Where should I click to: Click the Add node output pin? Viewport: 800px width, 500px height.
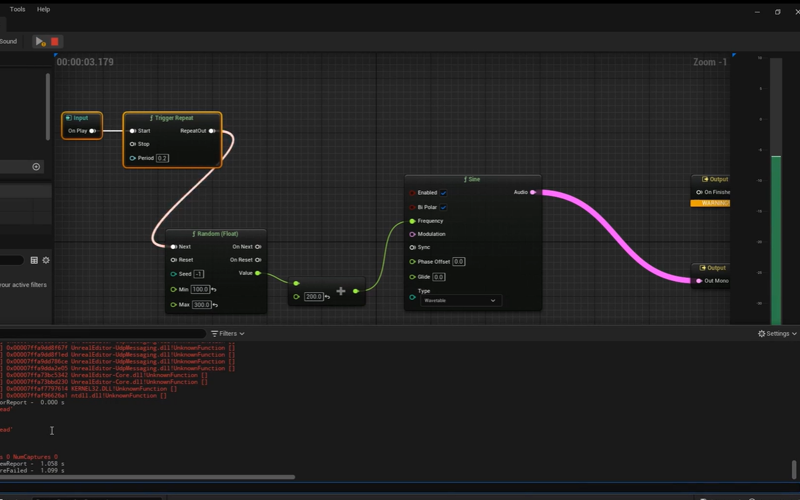(356, 291)
